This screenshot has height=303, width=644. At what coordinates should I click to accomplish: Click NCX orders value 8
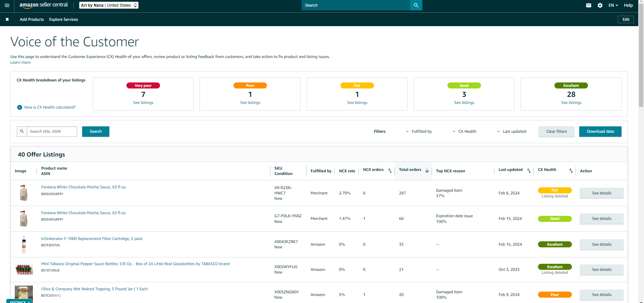point(364,193)
